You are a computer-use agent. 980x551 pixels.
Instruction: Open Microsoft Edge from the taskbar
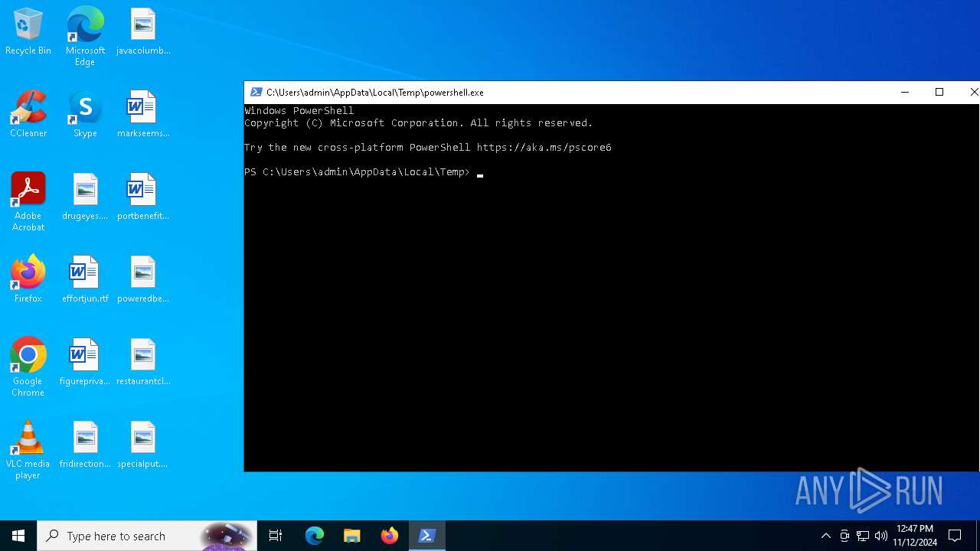click(315, 536)
